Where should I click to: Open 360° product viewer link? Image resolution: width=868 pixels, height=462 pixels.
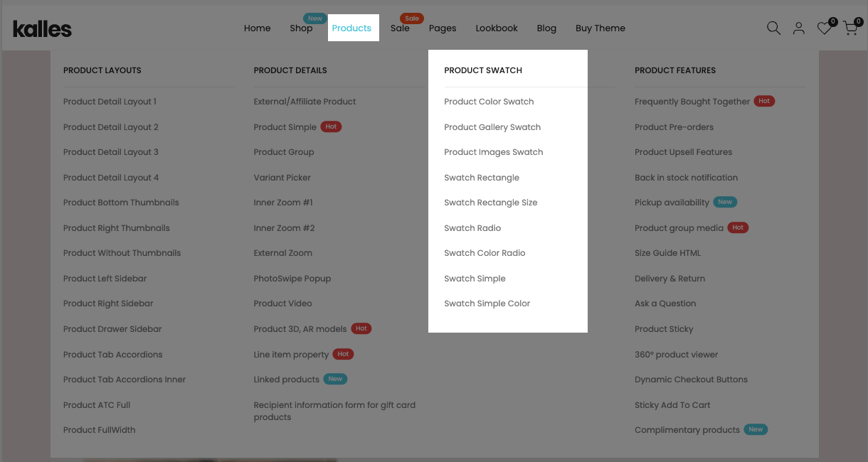point(676,355)
